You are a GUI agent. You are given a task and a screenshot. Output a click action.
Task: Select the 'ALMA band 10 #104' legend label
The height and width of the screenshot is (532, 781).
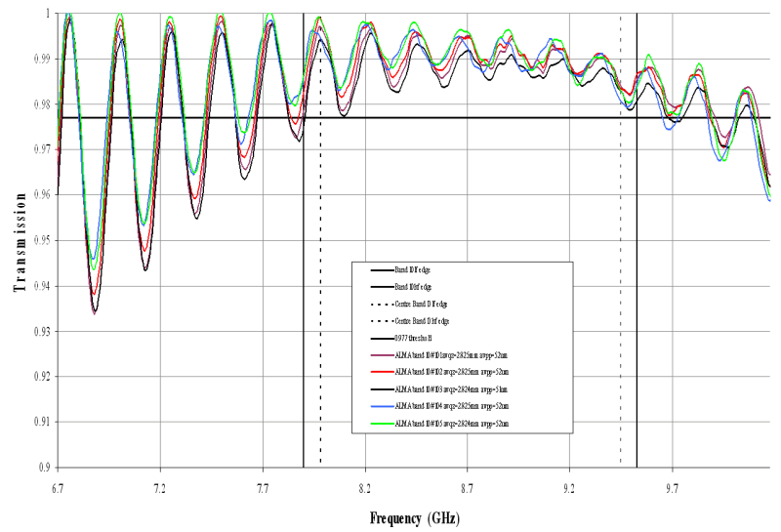tap(452, 406)
